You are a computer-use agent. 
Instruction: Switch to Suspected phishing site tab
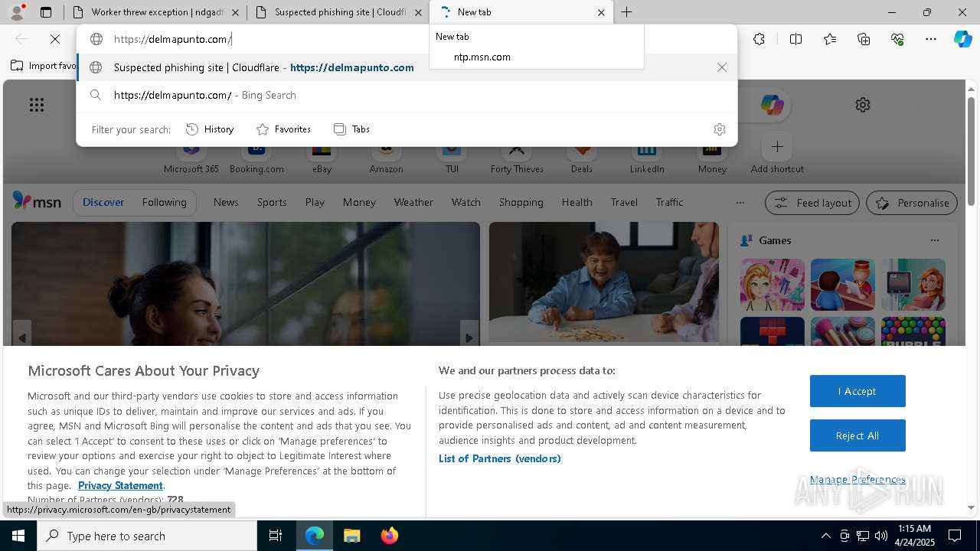[x=338, y=12]
